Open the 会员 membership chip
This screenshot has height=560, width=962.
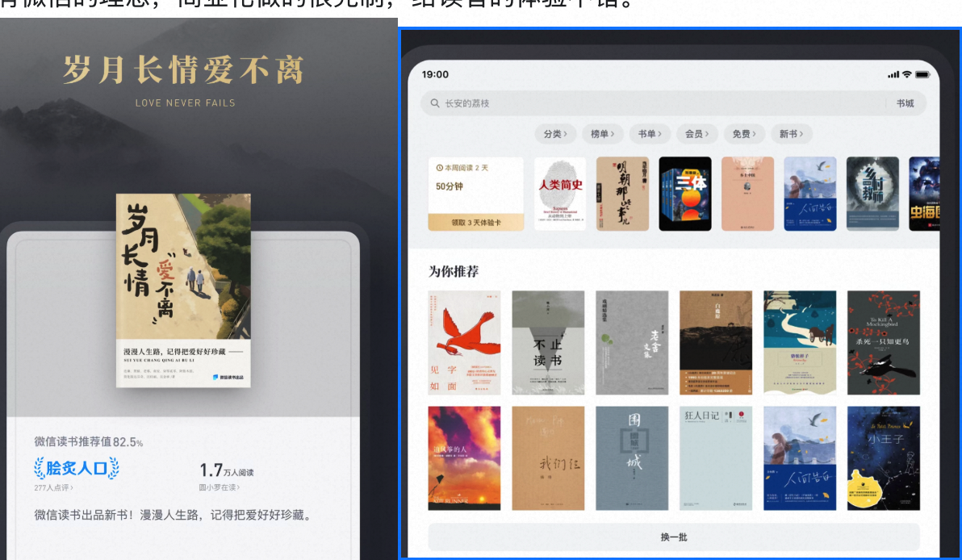coord(697,134)
